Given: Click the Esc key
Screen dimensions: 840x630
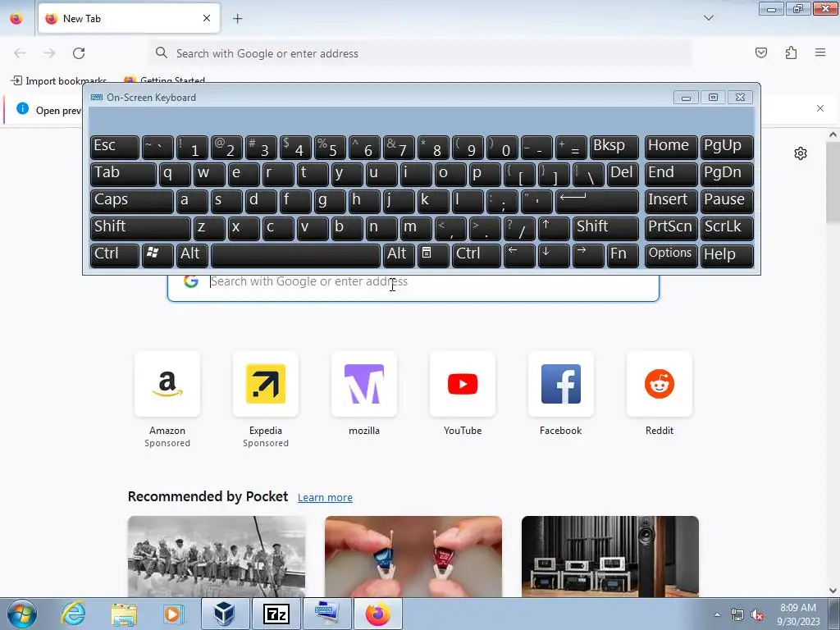Looking at the screenshot, I should tap(115, 148).
